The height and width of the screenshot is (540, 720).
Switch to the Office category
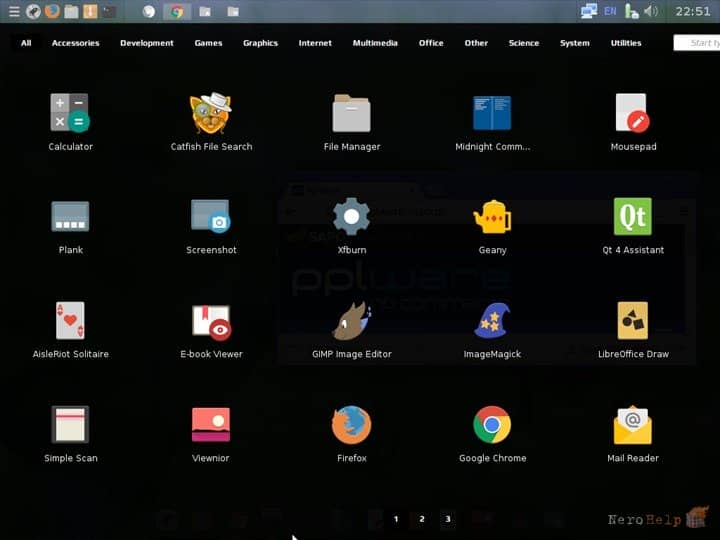point(431,43)
